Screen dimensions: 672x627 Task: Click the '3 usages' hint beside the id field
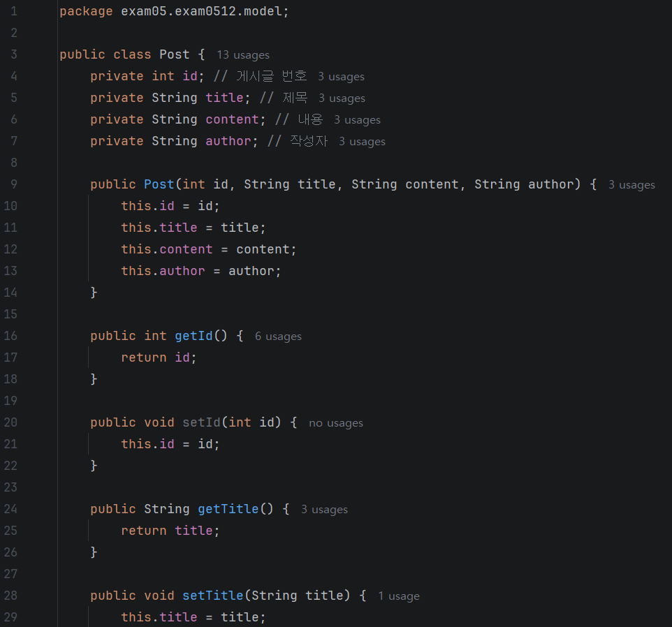341,76
